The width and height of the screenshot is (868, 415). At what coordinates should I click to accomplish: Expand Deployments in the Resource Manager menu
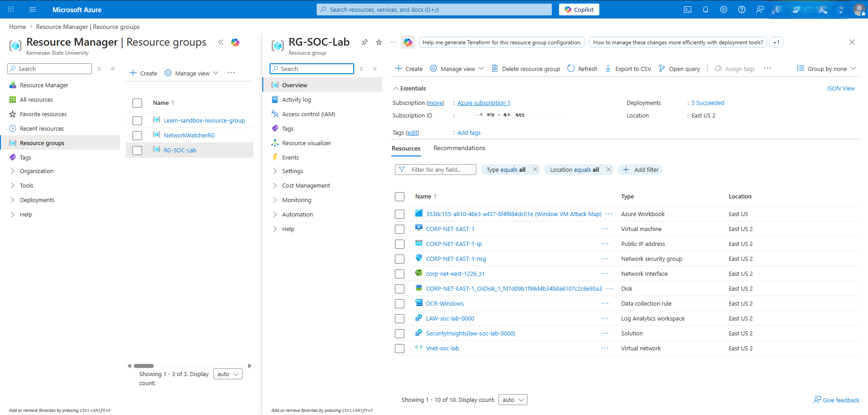[13, 200]
